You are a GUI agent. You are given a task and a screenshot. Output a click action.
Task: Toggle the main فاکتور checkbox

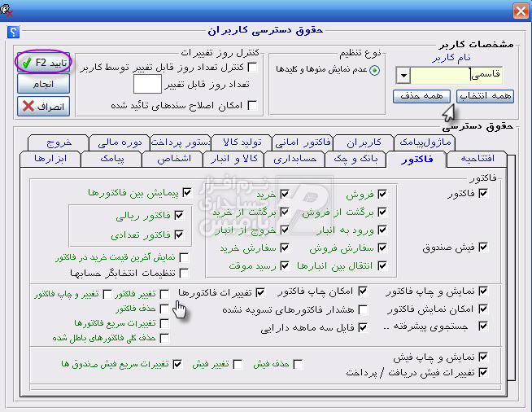point(483,194)
